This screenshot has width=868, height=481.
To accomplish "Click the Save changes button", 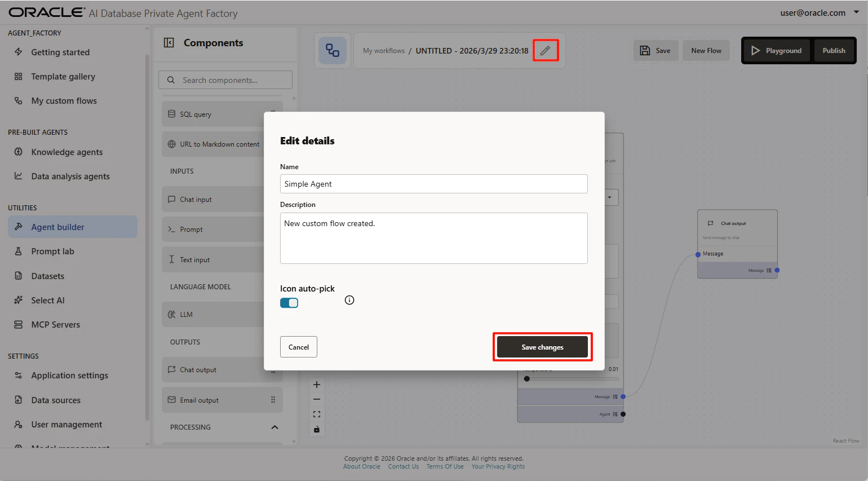I will (x=542, y=347).
